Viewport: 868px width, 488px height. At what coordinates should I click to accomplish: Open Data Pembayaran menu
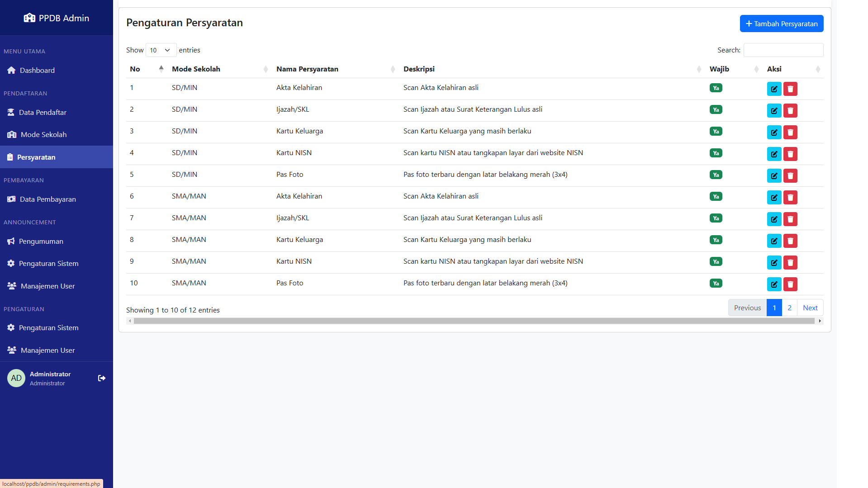(x=57, y=199)
